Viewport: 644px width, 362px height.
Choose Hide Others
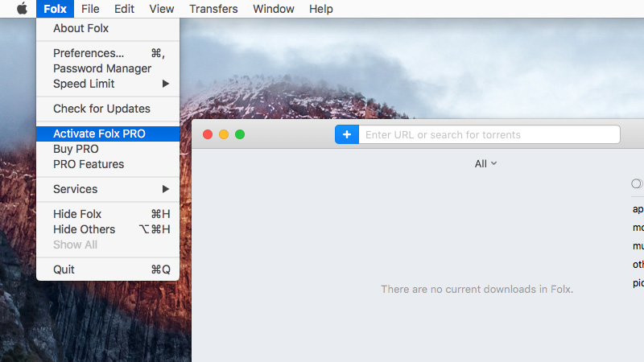(x=108, y=229)
